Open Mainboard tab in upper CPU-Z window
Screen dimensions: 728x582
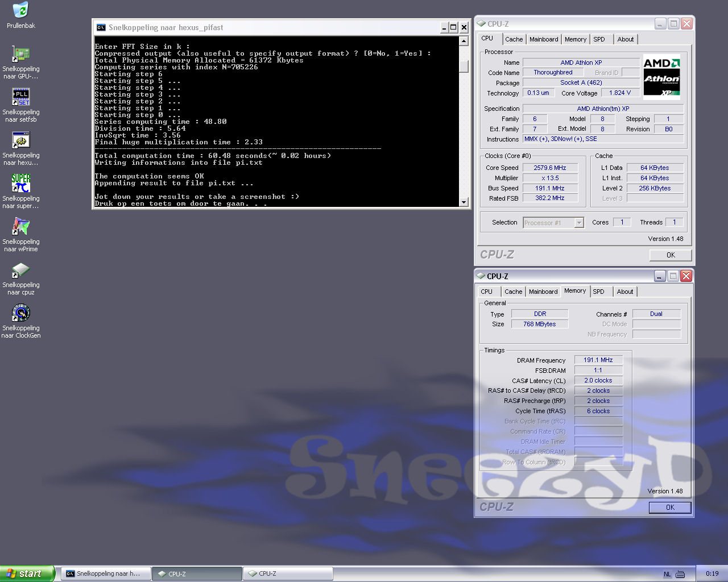[x=544, y=39]
